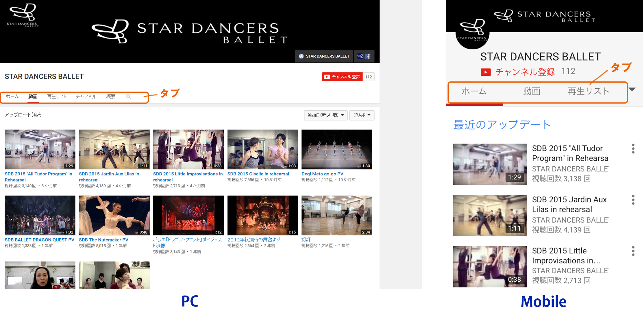Expand the mobile tabs dropdown arrow
The image size is (644, 327).
pos(632,90)
